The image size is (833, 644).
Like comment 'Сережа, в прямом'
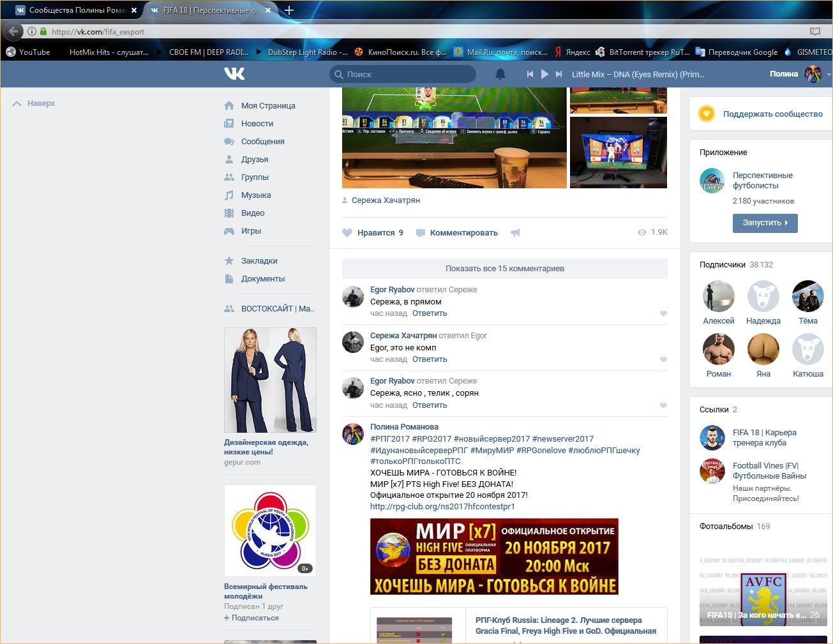click(663, 313)
